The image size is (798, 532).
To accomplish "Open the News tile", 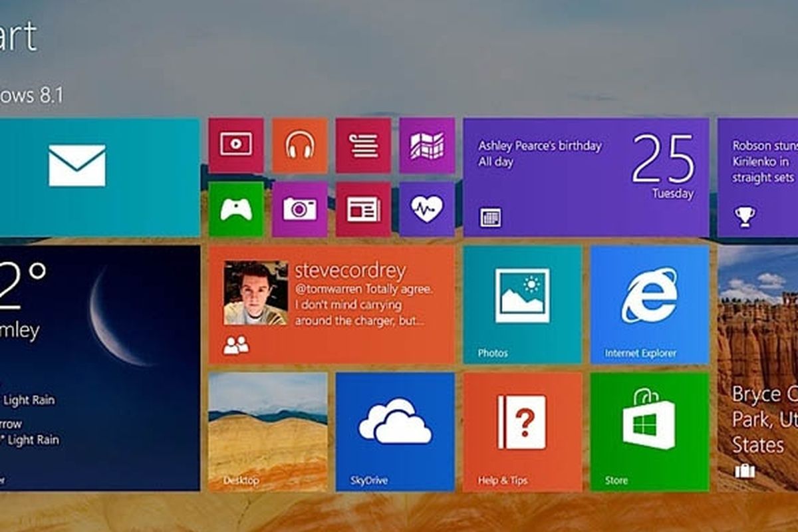I will click(x=363, y=209).
